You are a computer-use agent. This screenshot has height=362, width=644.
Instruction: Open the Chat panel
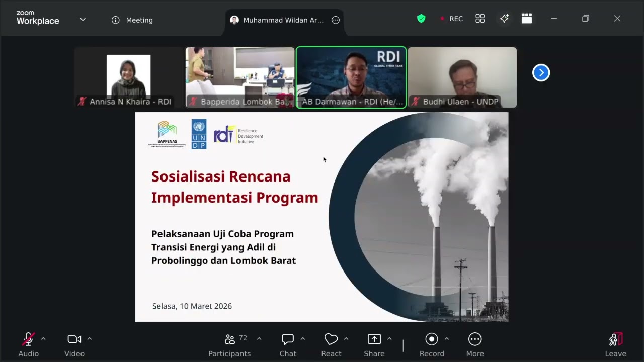pos(288,345)
